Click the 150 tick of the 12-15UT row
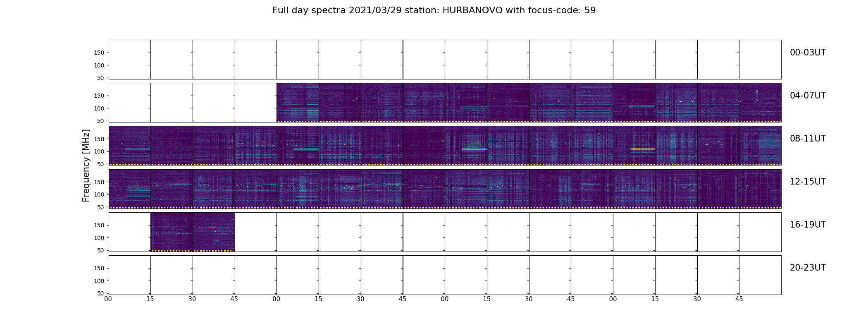868x331 pixels. tap(99, 182)
